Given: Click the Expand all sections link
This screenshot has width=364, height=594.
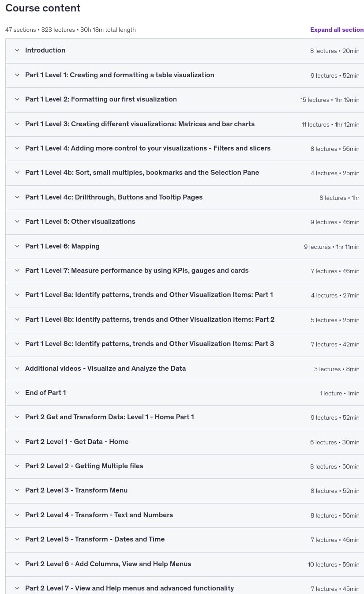Looking at the screenshot, I should click(337, 30).
